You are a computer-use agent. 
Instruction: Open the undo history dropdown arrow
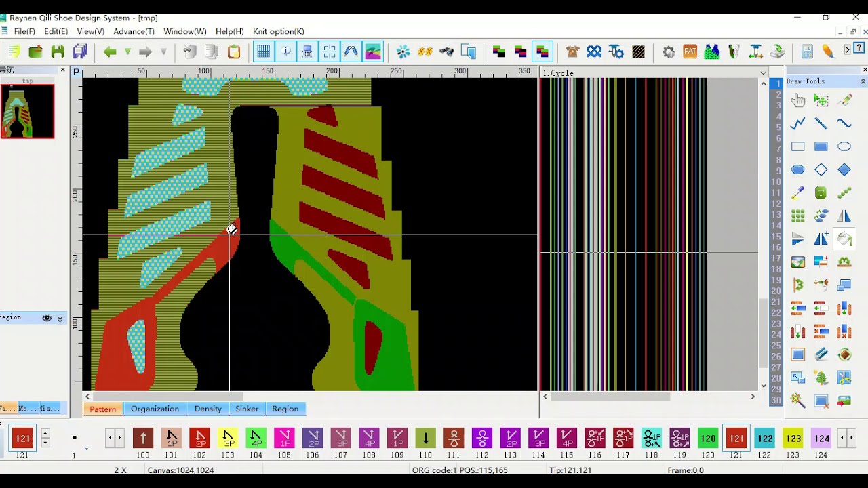tap(127, 52)
